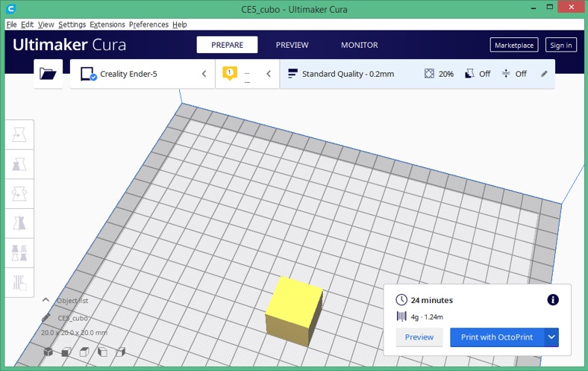Click the pencil icon beside CE5_cubo
The image size is (588, 371).
[46, 318]
